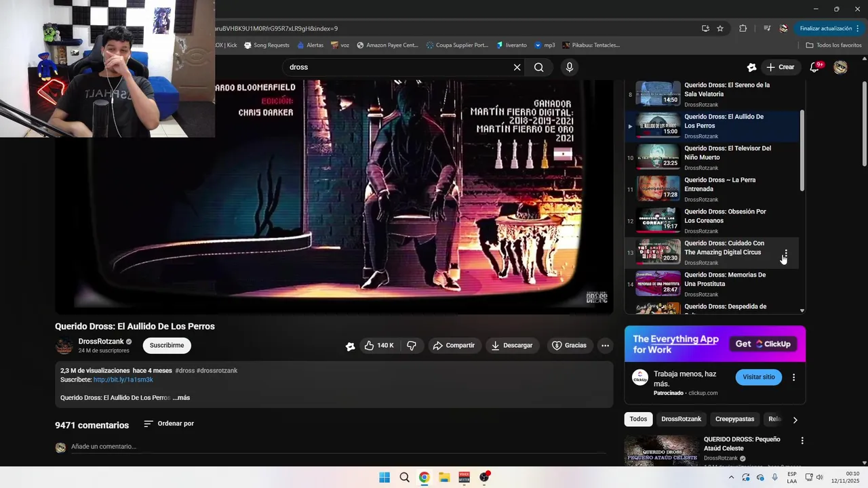
Task: Open options for Pequeño Ataúd Celeste video
Action: pos(802,441)
